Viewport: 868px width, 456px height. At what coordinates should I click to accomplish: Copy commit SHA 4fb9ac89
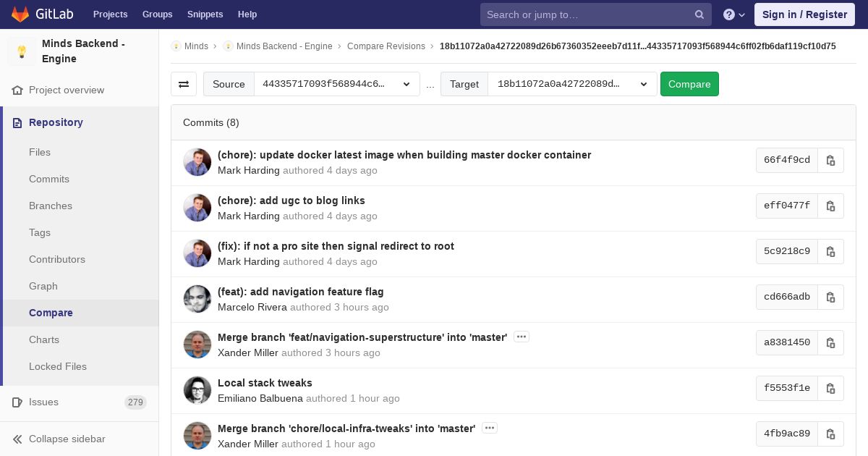tap(830, 434)
